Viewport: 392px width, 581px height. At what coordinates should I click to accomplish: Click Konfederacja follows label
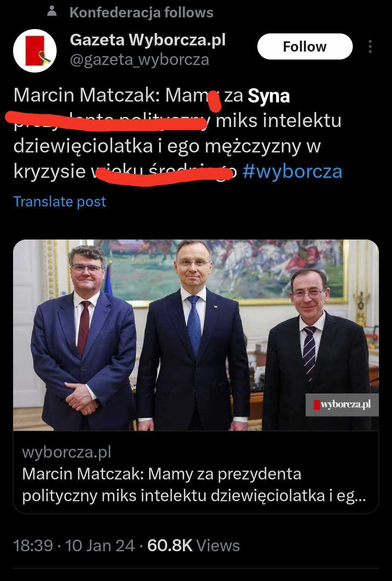click(x=142, y=13)
